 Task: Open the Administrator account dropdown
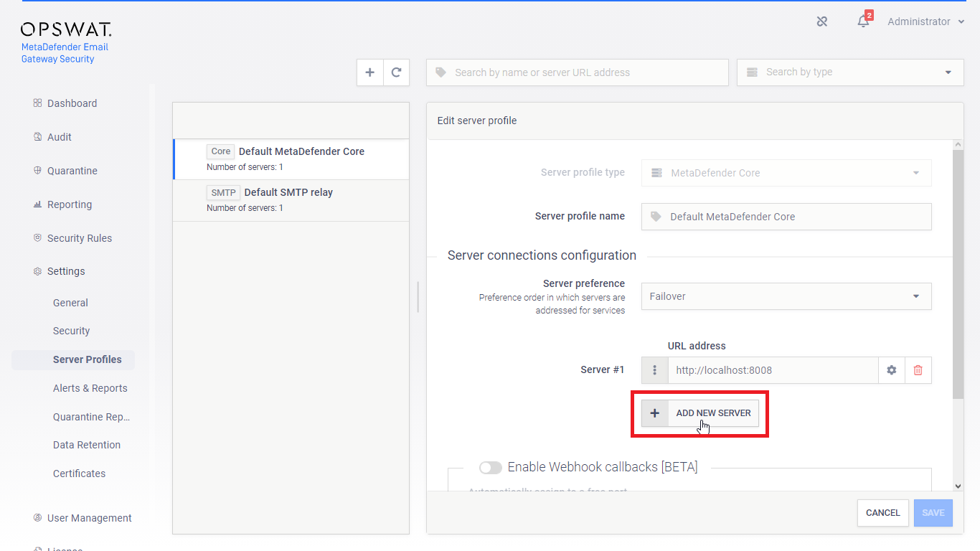pyautogui.click(x=926, y=22)
